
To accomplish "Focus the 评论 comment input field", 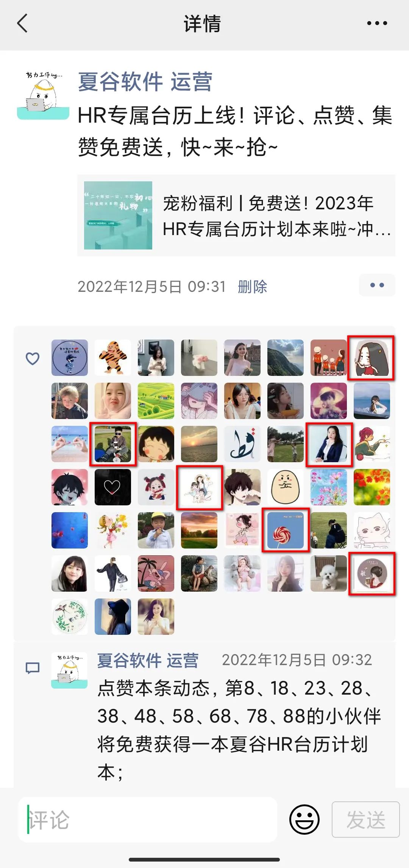I will point(148,819).
